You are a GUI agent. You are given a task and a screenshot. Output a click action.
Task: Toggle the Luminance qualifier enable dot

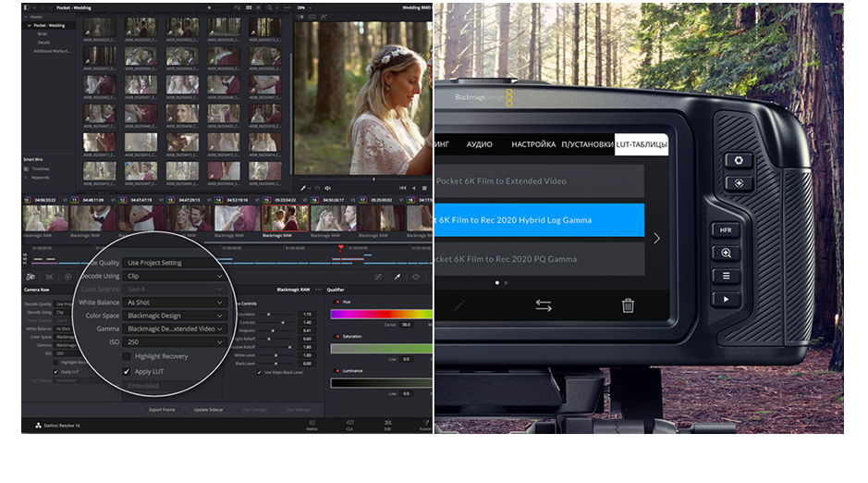click(x=337, y=370)
